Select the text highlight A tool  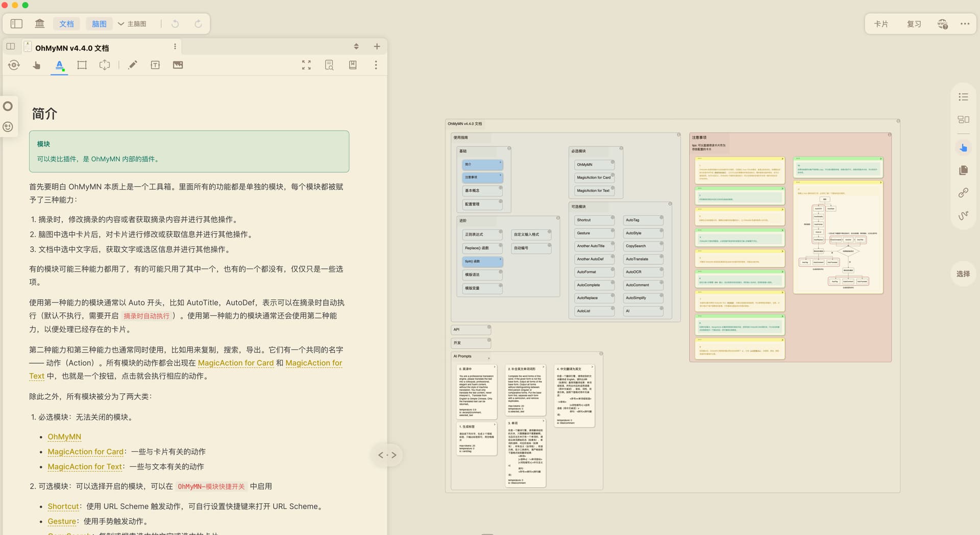coord(59,65)
